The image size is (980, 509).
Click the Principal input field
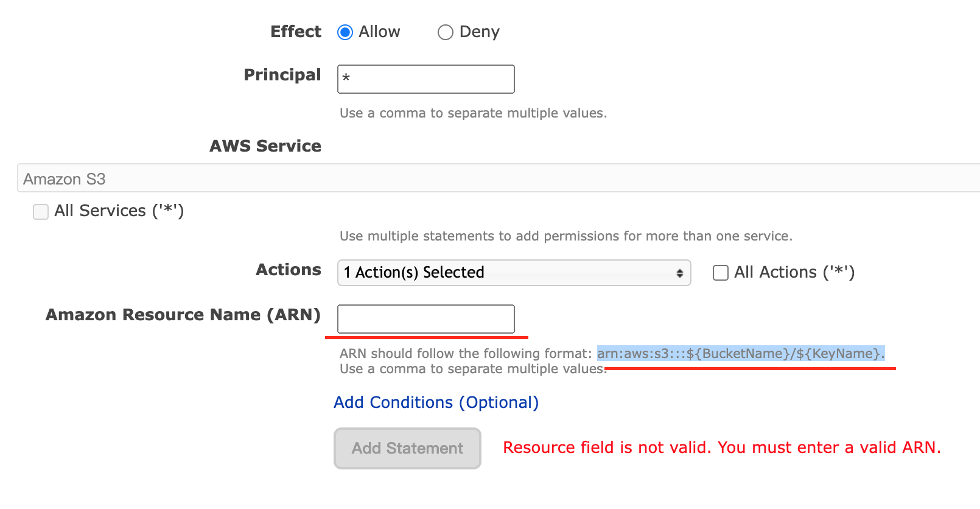click(x=426, y=79)
